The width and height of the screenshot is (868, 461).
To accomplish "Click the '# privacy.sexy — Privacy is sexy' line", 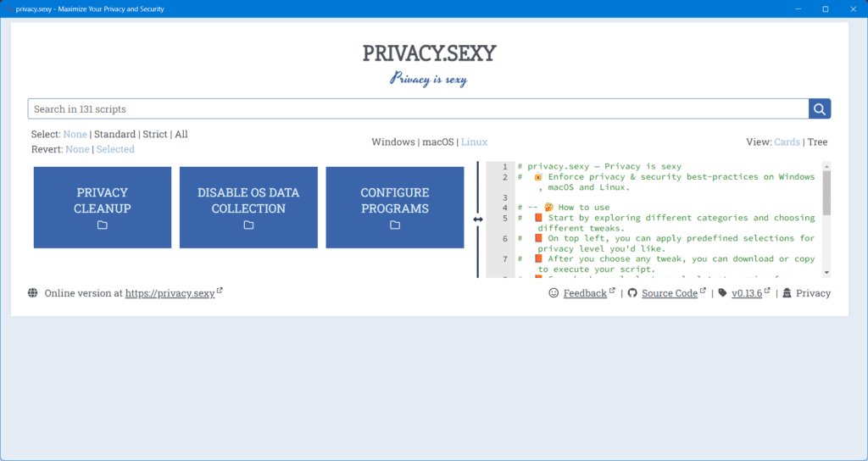I will [599, 167].
